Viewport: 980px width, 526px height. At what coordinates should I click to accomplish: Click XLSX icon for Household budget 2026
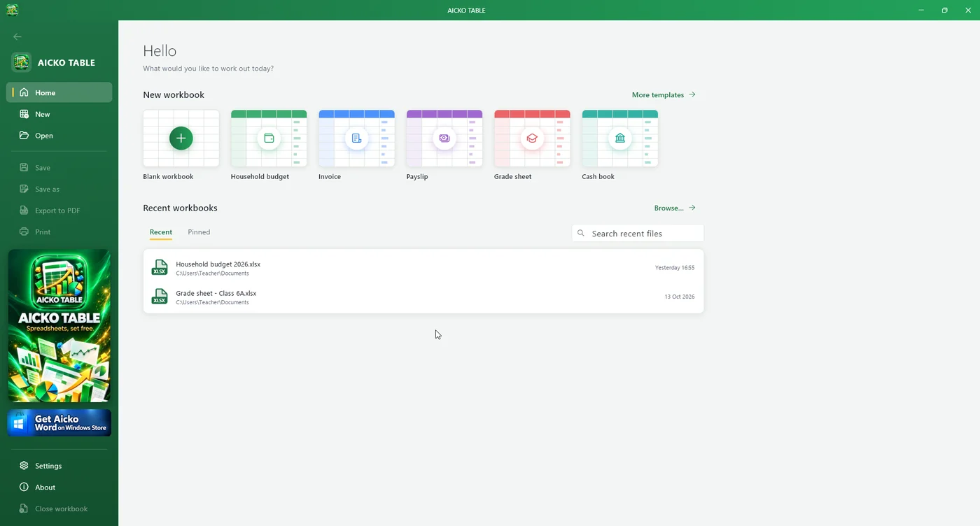click(x=160, y=267)
